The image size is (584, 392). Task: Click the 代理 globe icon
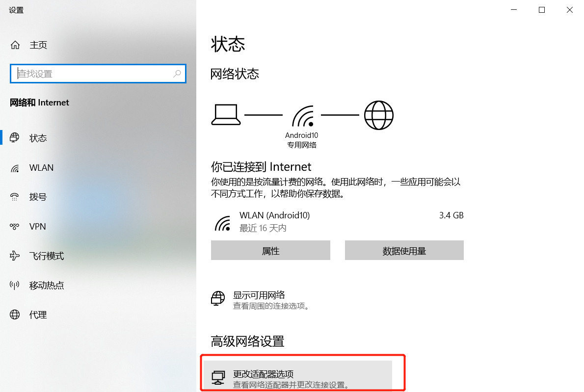click(x=15, y=314)
